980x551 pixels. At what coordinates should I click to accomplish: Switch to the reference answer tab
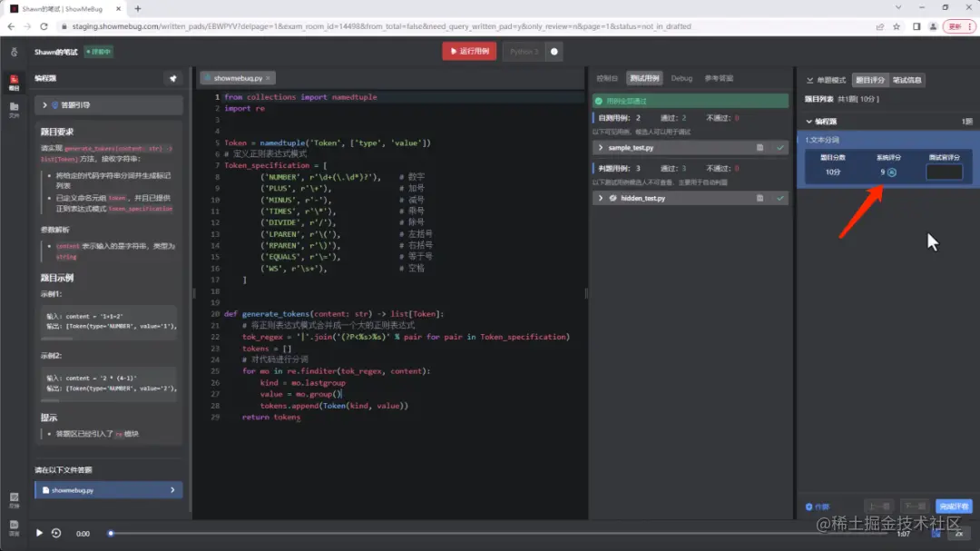click(x=719, y=78)
